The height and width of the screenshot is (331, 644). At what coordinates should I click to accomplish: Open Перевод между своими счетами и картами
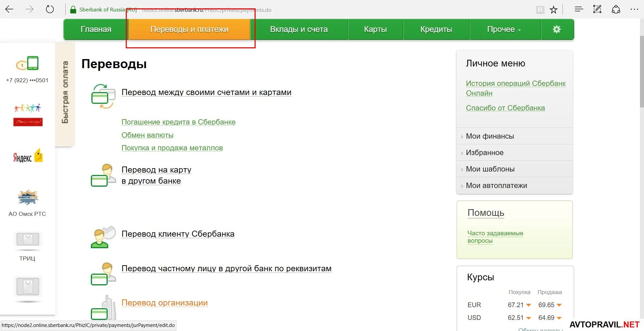[206, 92]
